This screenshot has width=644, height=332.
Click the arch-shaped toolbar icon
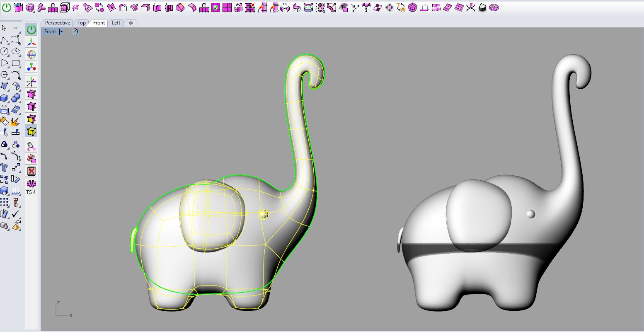tap(123, 7)
